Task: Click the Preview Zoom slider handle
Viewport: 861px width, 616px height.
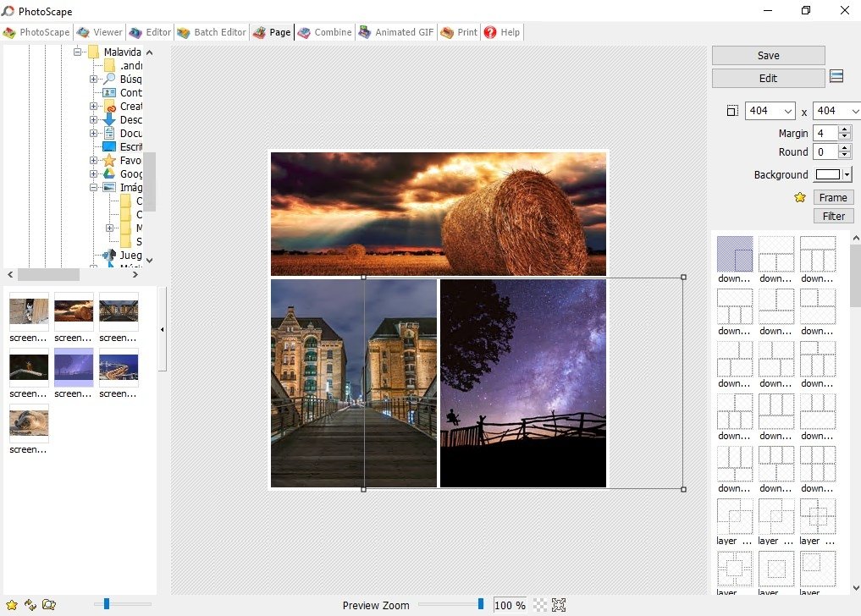Action: [481, 604]
